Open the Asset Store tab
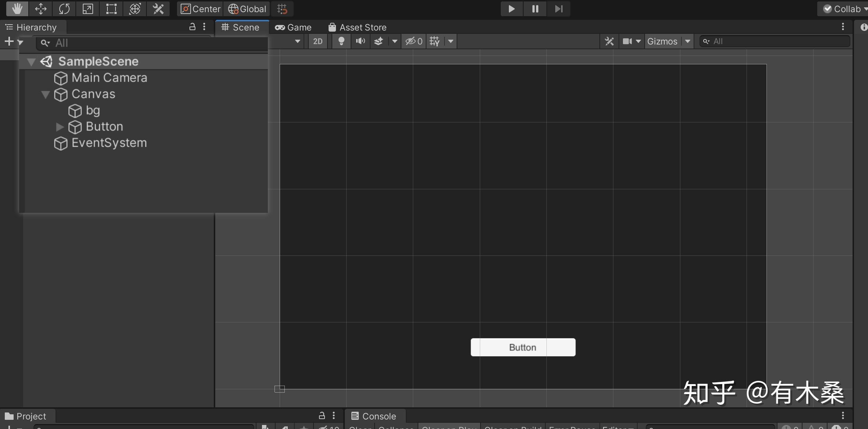 358,27
